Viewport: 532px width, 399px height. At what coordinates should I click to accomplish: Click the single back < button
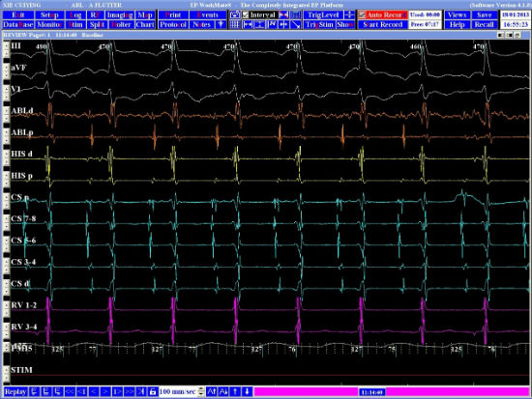pyautogui.click(x=94, y=392)
